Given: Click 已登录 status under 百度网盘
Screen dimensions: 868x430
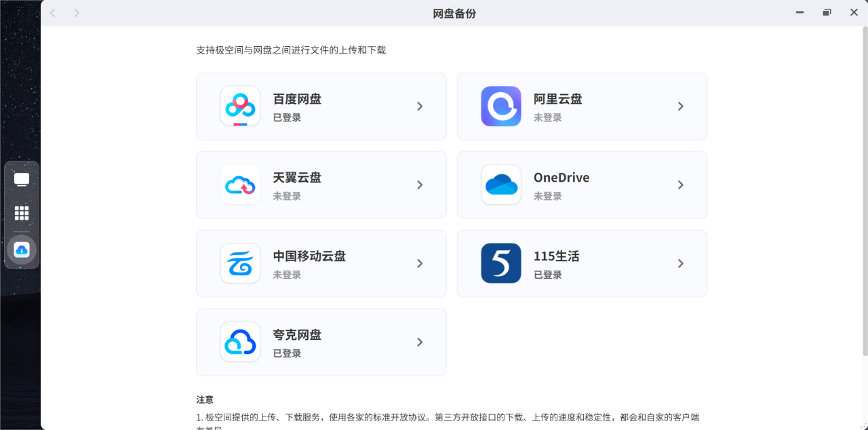Looking at the screenshot, I should 287,117.
